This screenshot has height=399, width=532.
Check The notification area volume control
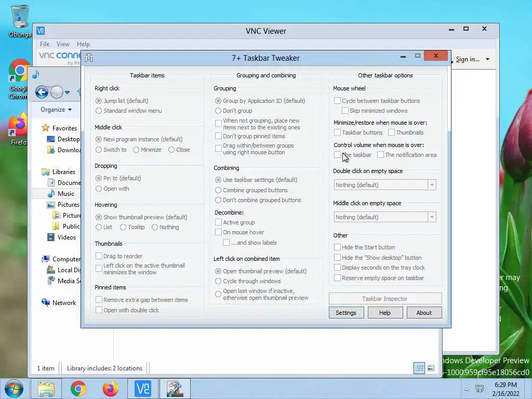click(381, 155)
